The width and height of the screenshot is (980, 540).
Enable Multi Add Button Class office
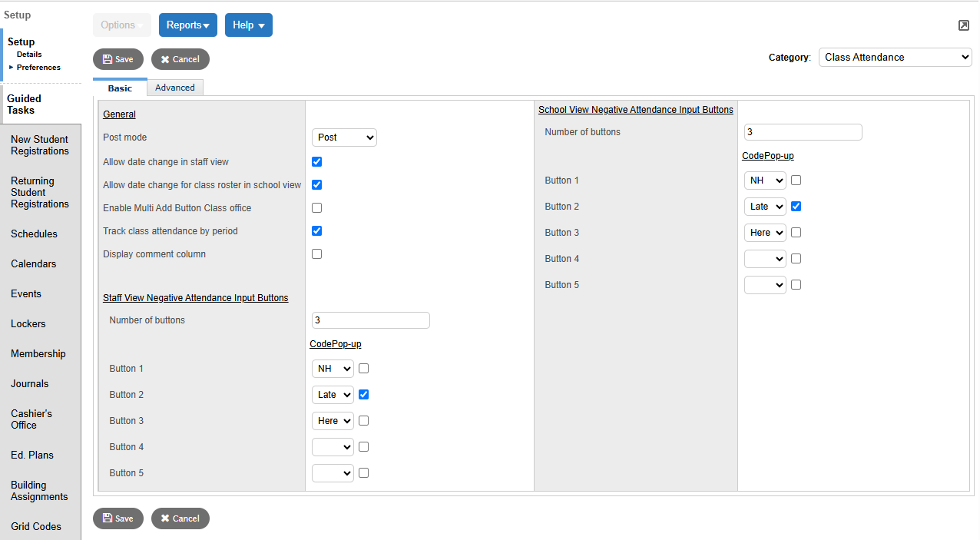pyautogui.click(x=316, y=207)
